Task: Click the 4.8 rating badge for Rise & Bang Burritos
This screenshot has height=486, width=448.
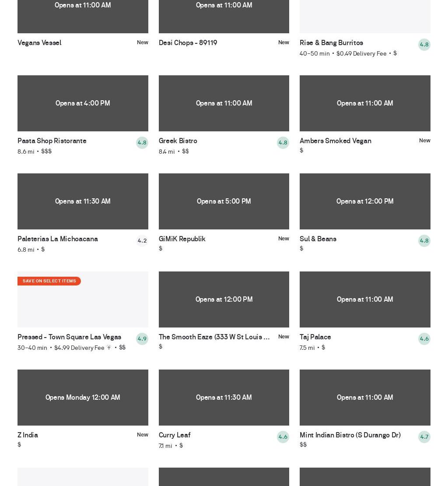Action: pyautogui.click(x=424, y=45)
